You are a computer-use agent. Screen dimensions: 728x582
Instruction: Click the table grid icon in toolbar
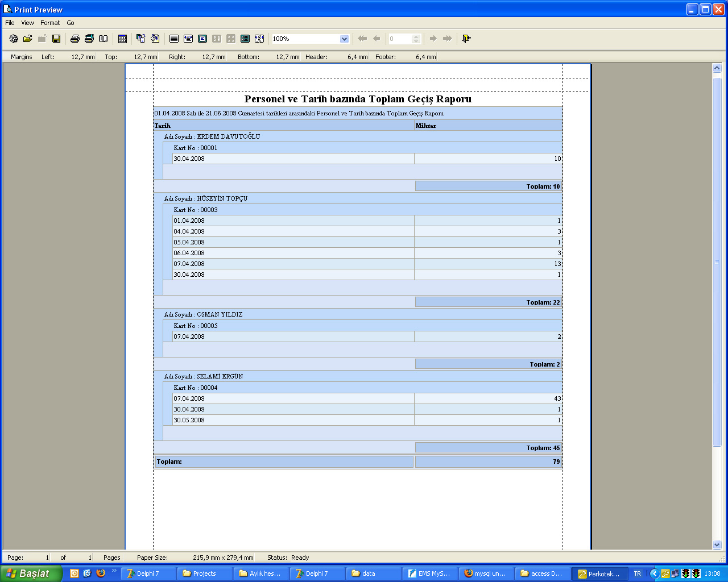click(122, 39)
